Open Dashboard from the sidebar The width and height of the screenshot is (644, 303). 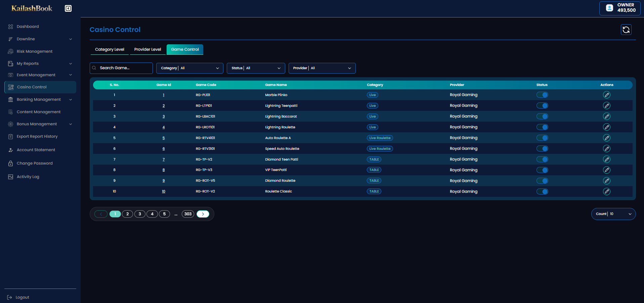point(28,27)
